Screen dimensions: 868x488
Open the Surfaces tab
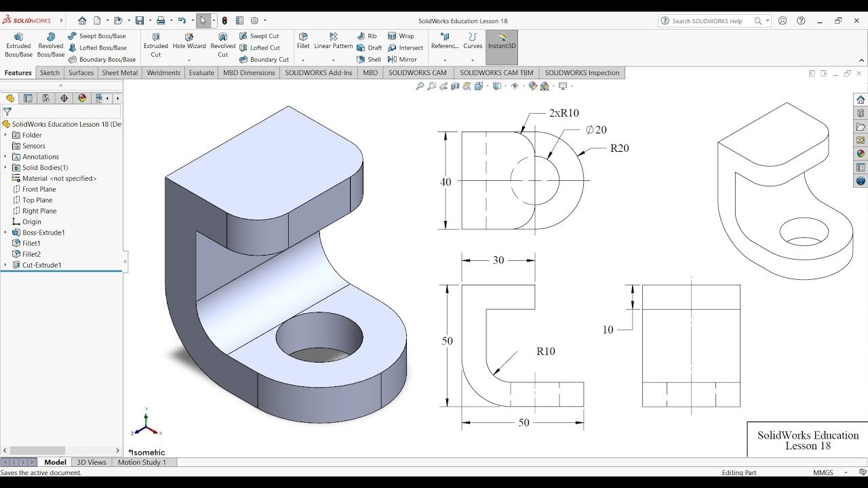pyautogui.click(x=81, y=73)
